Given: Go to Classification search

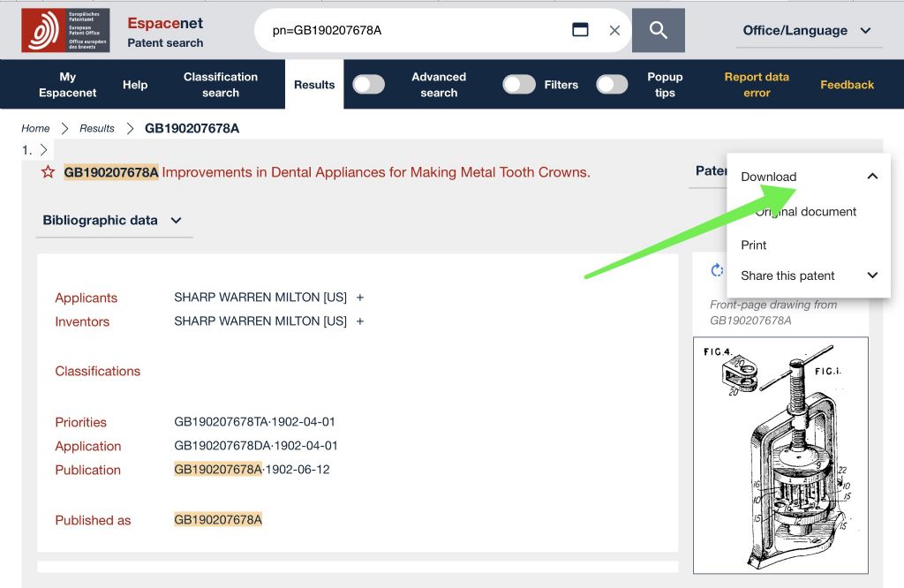Looking at the screenshot, I should coord(220,85).
